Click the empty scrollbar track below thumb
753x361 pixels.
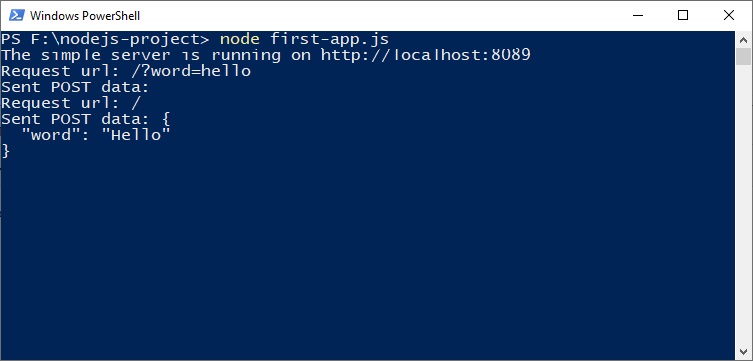pyautogui.click(x=743, y=204)
